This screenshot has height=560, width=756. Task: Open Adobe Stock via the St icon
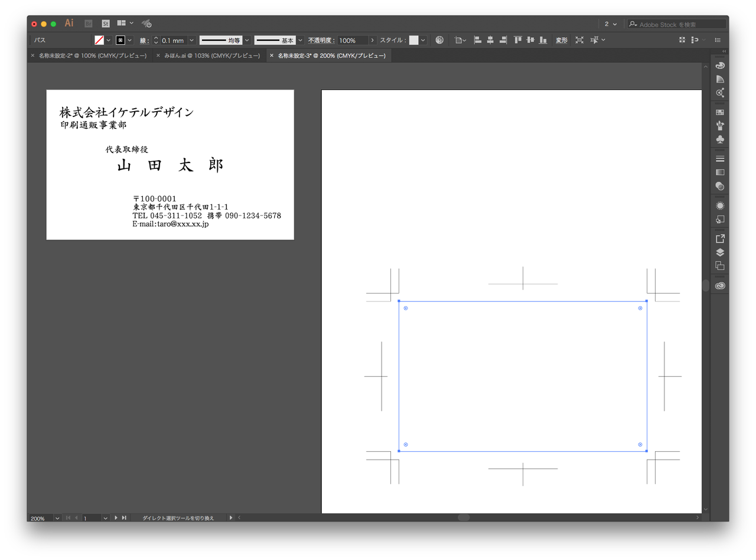point(106,24)
